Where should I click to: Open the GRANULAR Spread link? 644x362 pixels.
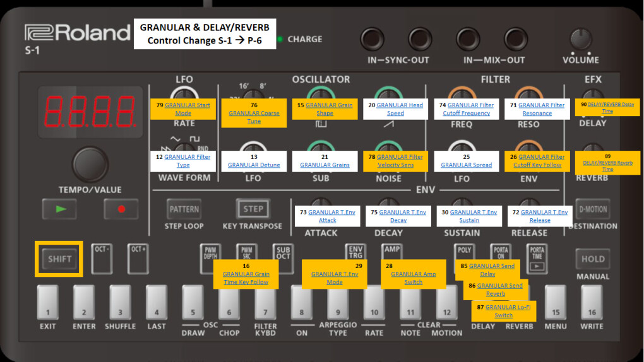[x=466, y=165]
